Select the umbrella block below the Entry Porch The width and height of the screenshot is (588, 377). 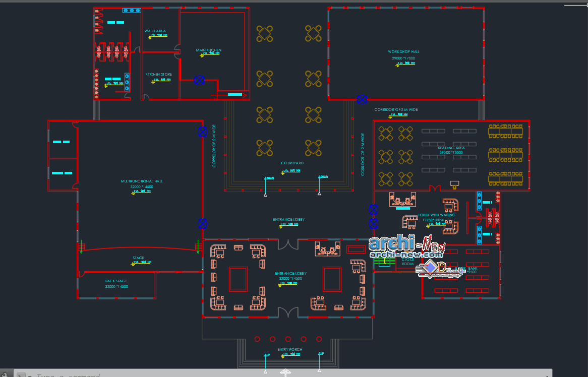pyautogui.click(x=285, y=373)
